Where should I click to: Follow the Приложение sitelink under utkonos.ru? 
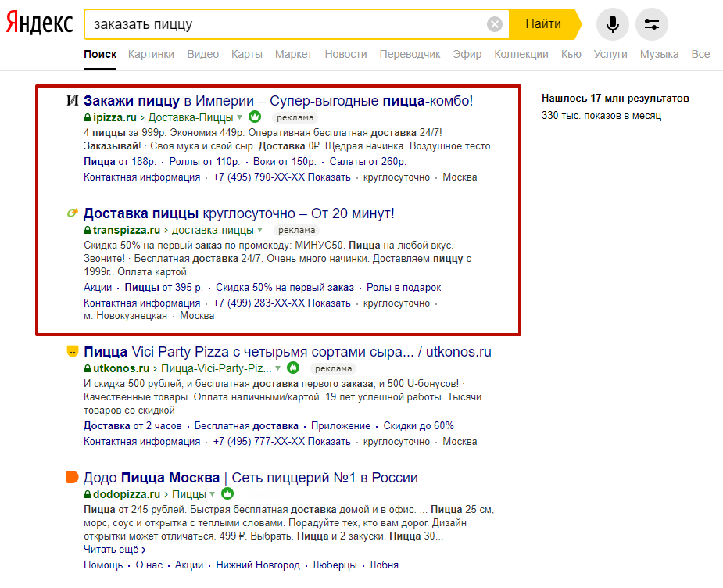click(x=341, y=426)
